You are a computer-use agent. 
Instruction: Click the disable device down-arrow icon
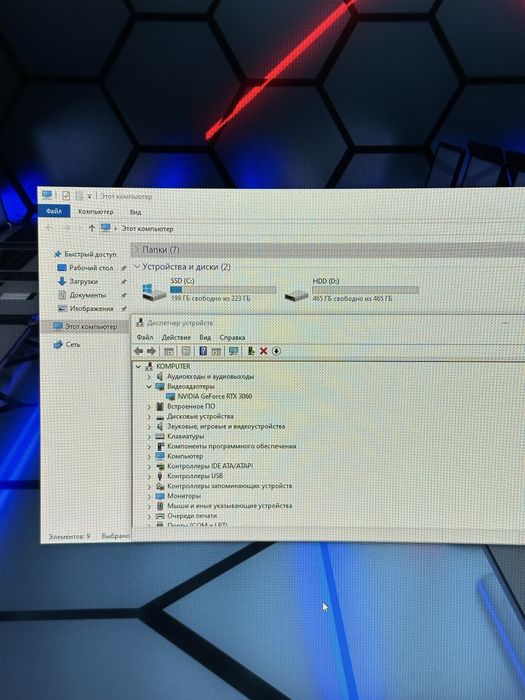pos(276,351)
